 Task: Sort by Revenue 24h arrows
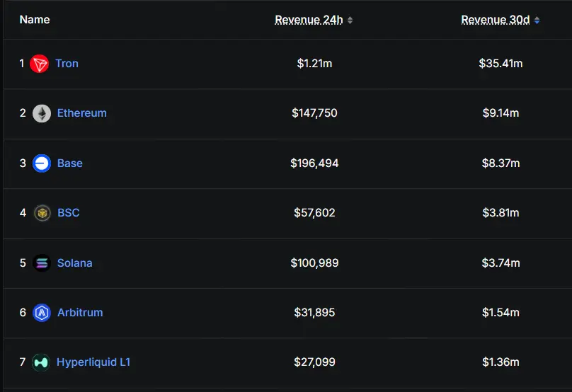(x=350, y=20)
